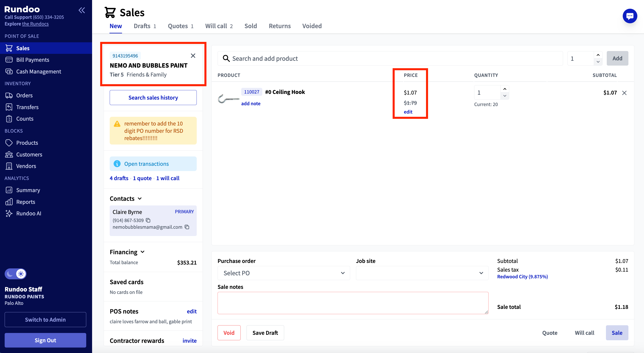
Task: Increase Ceiling Hook quantity
Action: pos(505,89)
